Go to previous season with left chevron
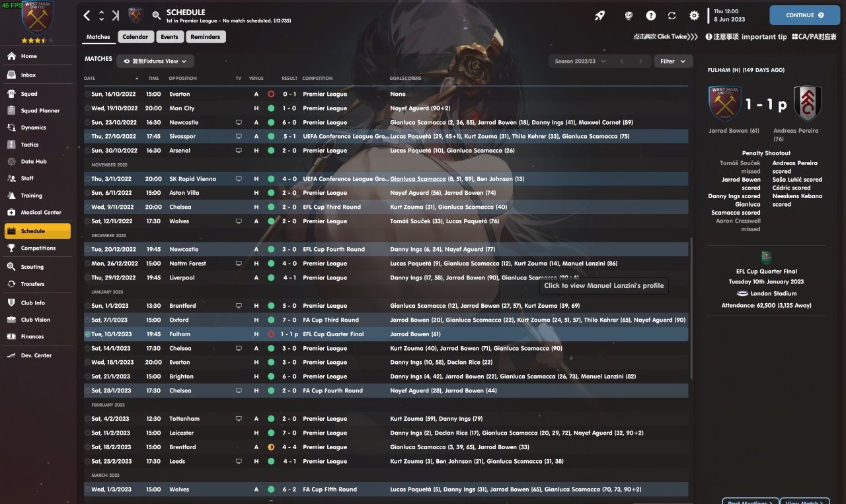846x504 pixels. pos(621,61)
